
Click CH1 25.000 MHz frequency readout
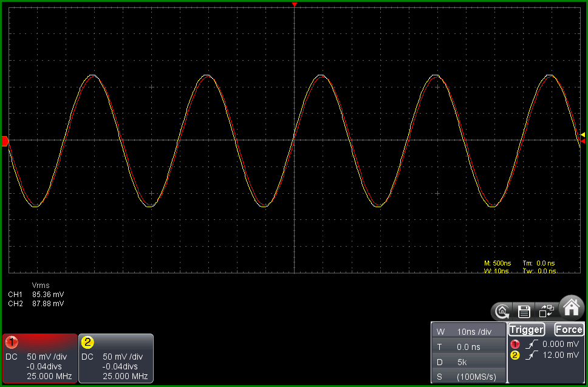[49, 376]
